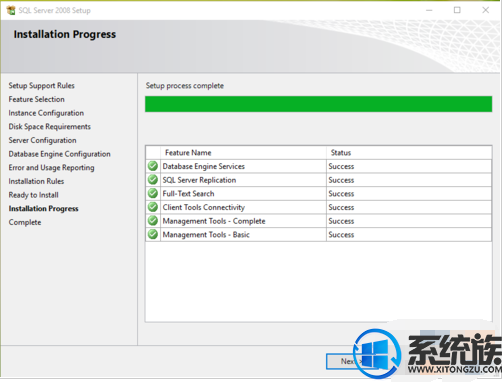This screenshot has width=502, height=382.
Task: Select Full-Text Search feature name
Action: point(188,194)
